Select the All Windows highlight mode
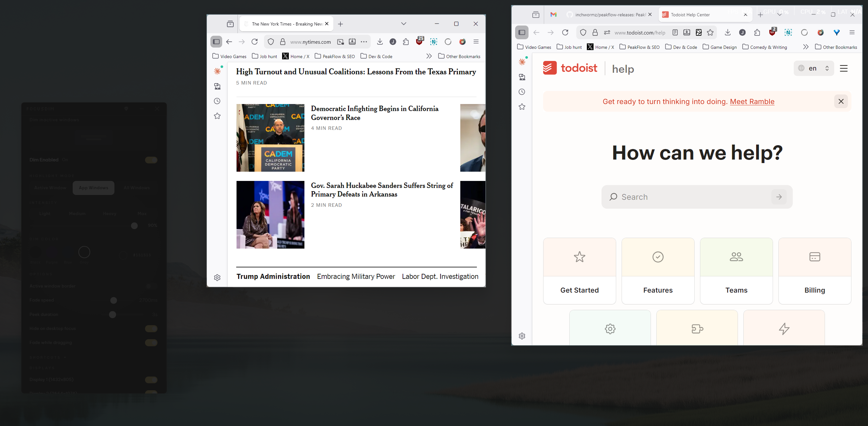 pos(136,188)
